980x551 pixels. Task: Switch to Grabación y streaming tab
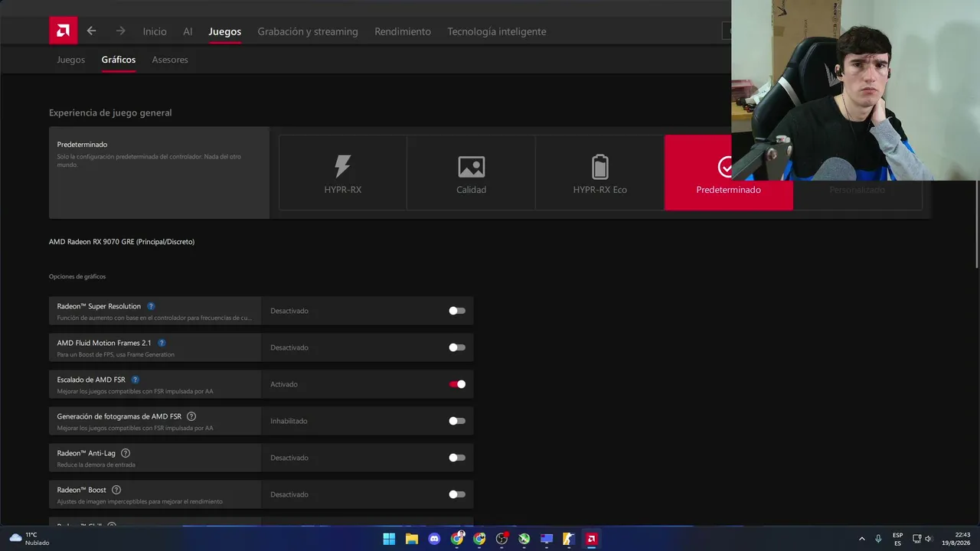point(308,31)
